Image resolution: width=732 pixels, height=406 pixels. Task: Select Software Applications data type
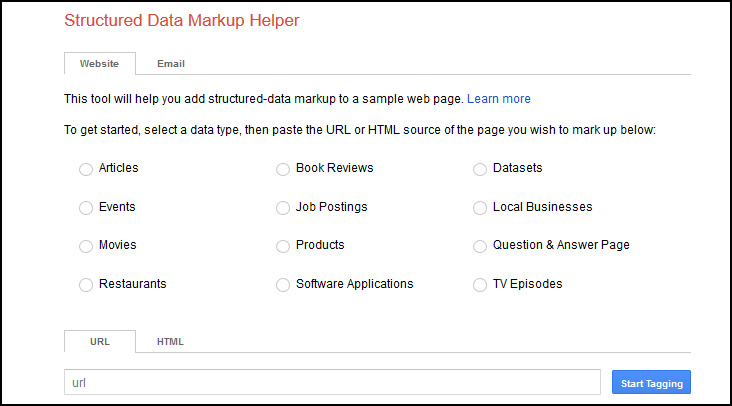[283, 285]
